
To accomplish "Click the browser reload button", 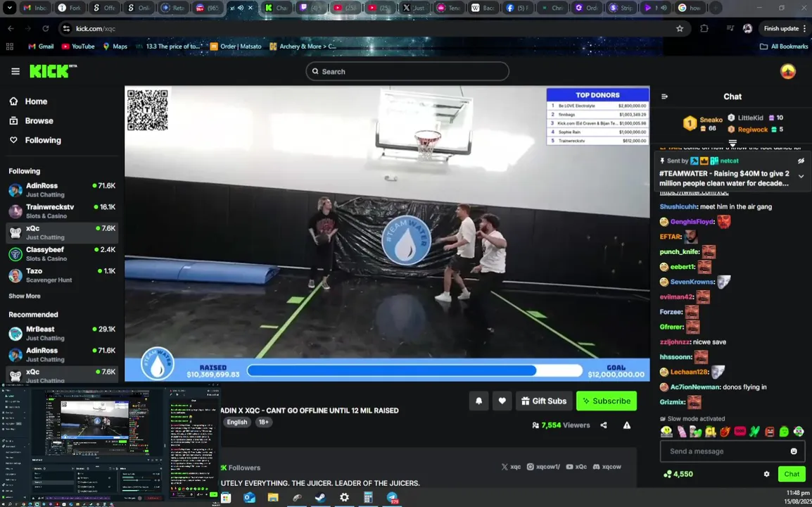I will [46, 28].
